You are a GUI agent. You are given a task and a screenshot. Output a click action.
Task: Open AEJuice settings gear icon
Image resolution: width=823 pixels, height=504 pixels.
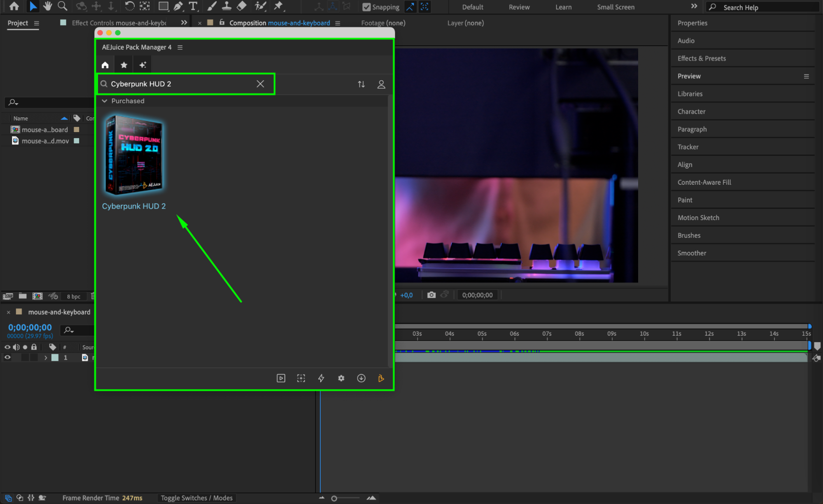coord(341,378)
